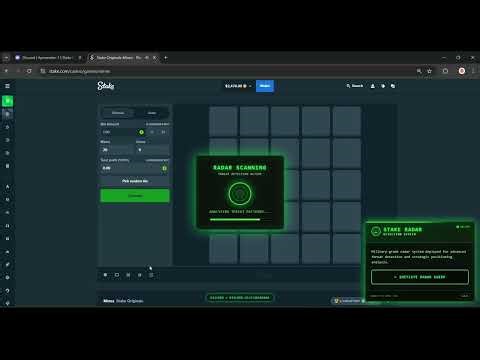Screen dimensions: 480x360
Task: Close the Stake Originals Mines browser tab
Action: click(x=154, y=58)
